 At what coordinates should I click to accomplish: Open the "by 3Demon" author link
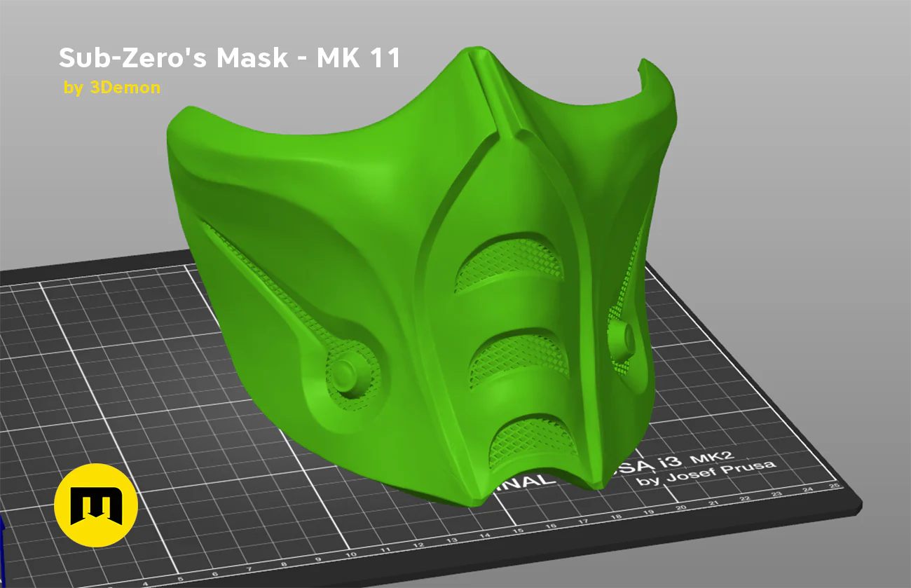pos(112,88)
